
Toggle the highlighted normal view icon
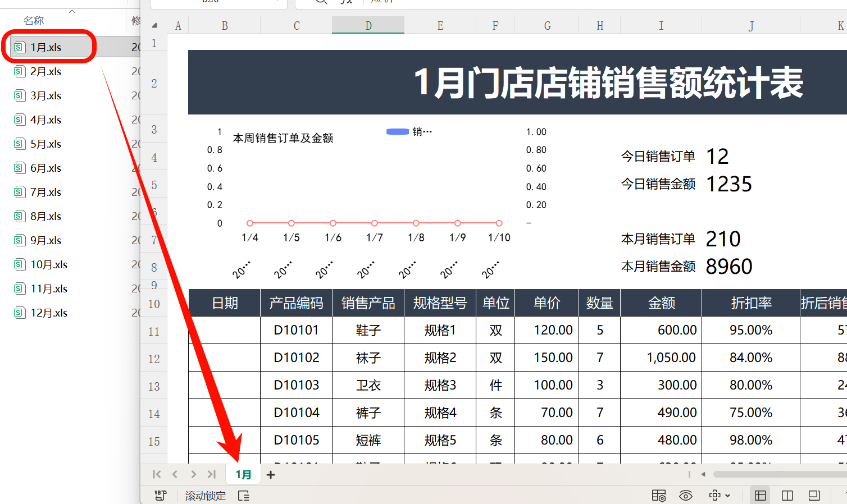[761, 496]
